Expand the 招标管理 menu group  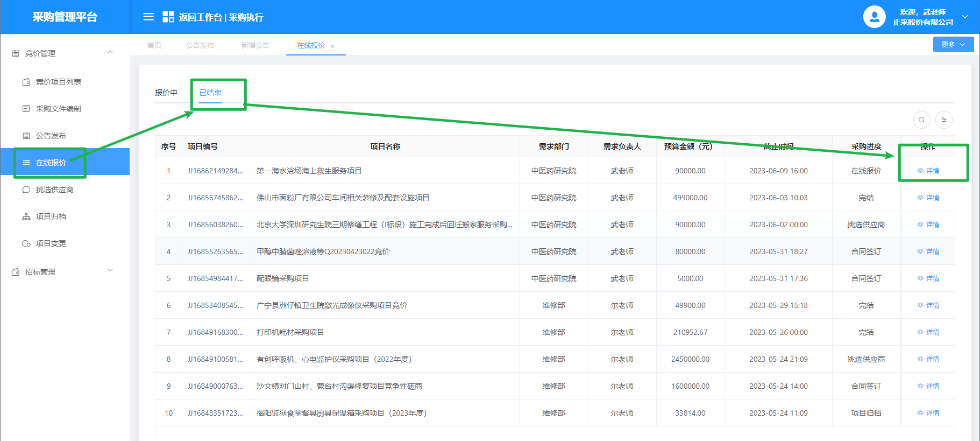pyautogui.click(x=110, y=271)
